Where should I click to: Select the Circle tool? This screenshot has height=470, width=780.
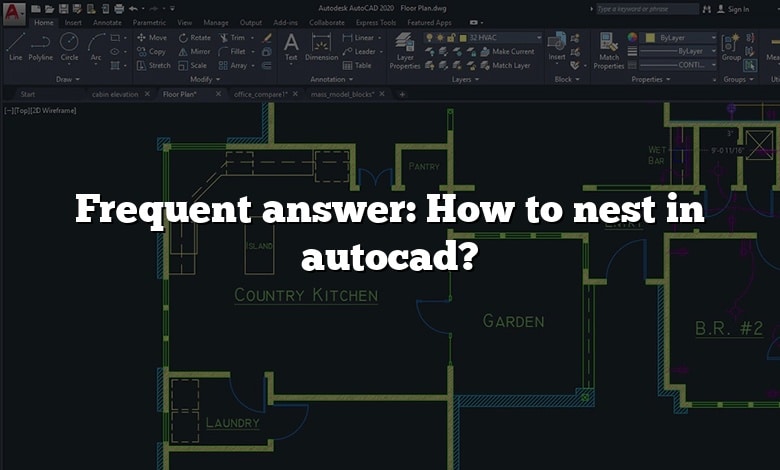(x=69, y=47)
